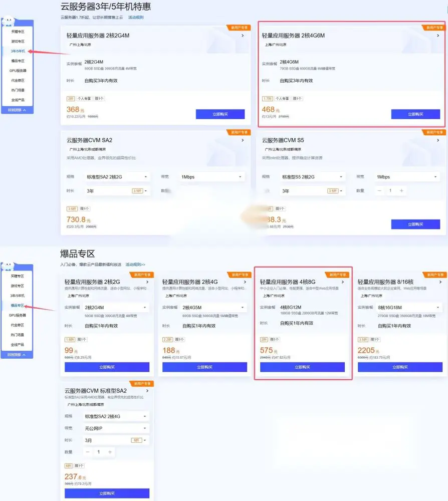Click the 轻量应用服务器 2核4G6M card title
448x501 pixels.
(293, 36)
